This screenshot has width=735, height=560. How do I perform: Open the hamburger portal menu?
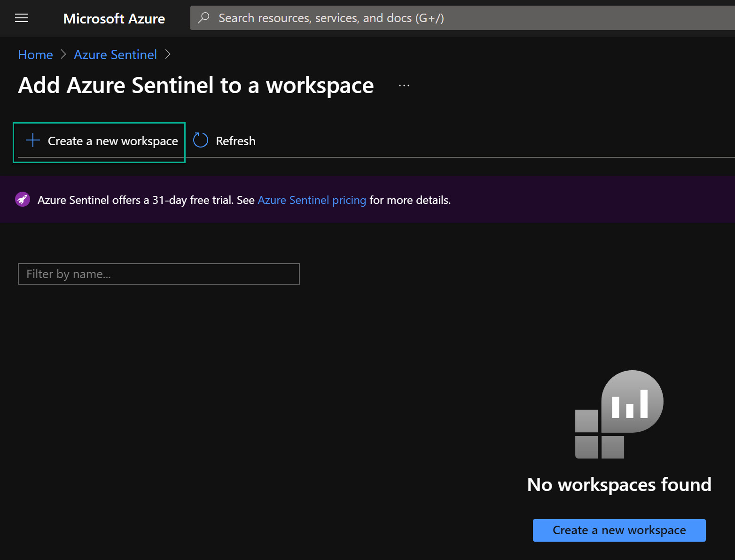point(22,18)
